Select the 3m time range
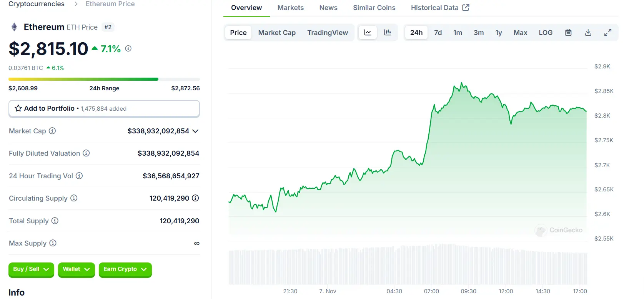644x299 pixels. (x=479, y=33)
